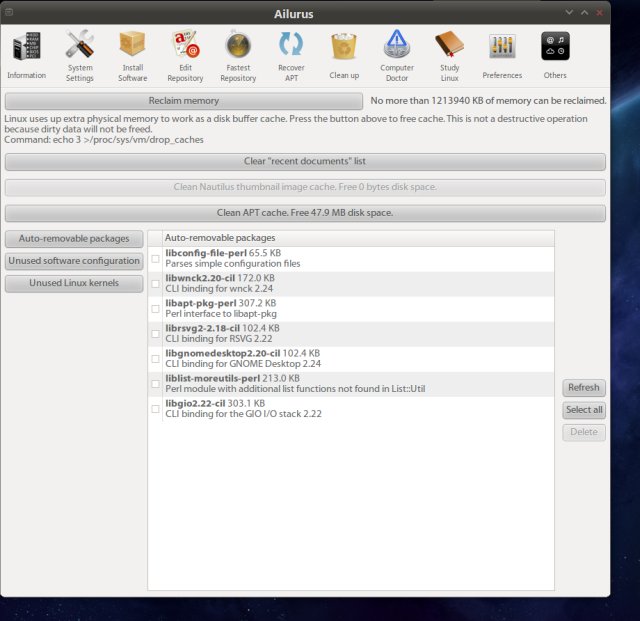Click Clean APT cache button

(305, 213)
